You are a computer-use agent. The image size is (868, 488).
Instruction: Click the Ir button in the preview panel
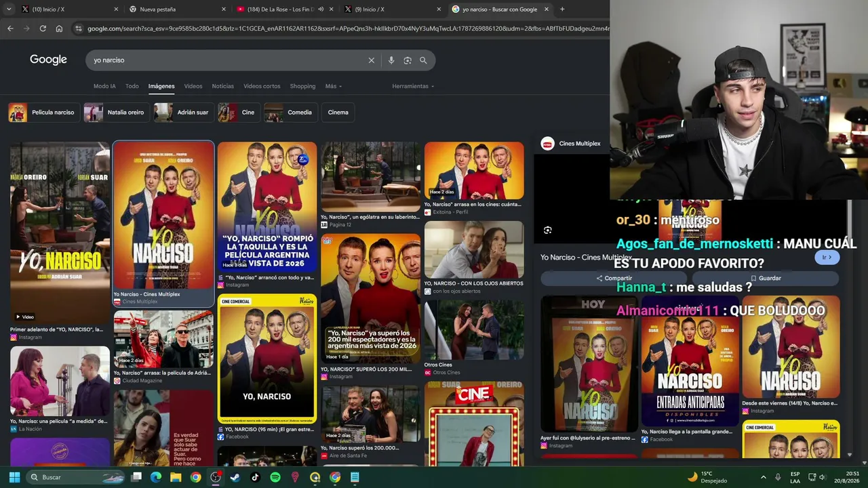coord(827,258)
